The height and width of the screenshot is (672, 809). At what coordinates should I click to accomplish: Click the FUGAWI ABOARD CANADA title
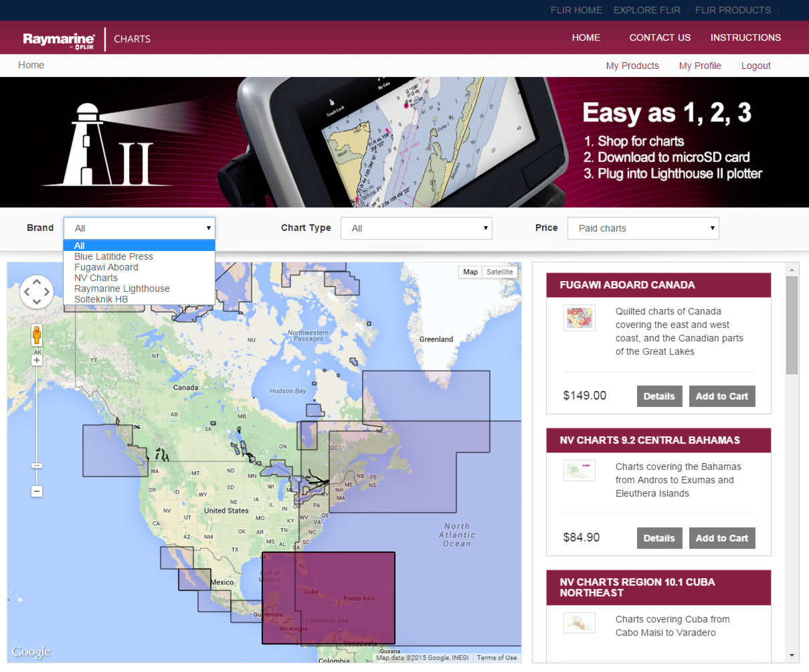[x=627, y=285]
